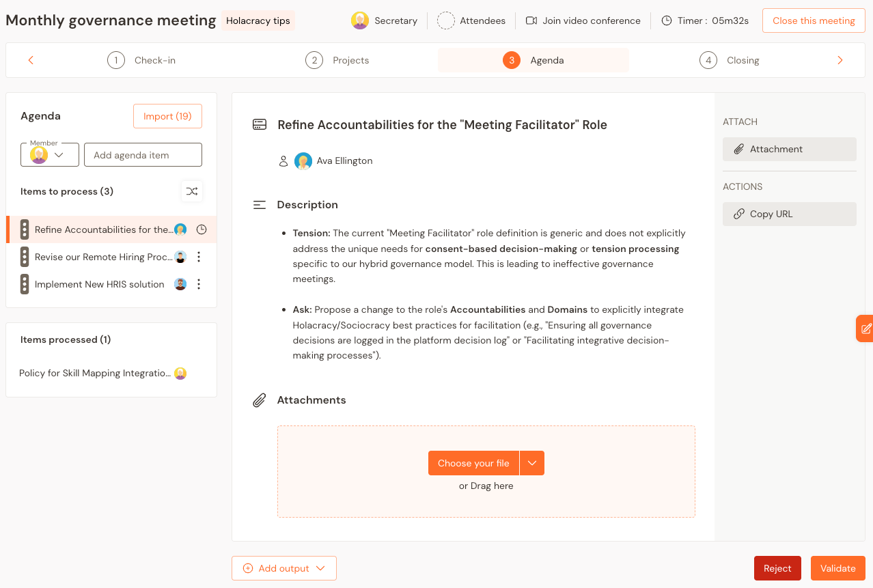Open the edit notes pencil icon on right edge
This screenshot has width=873, height=588.
coord(866,328)
